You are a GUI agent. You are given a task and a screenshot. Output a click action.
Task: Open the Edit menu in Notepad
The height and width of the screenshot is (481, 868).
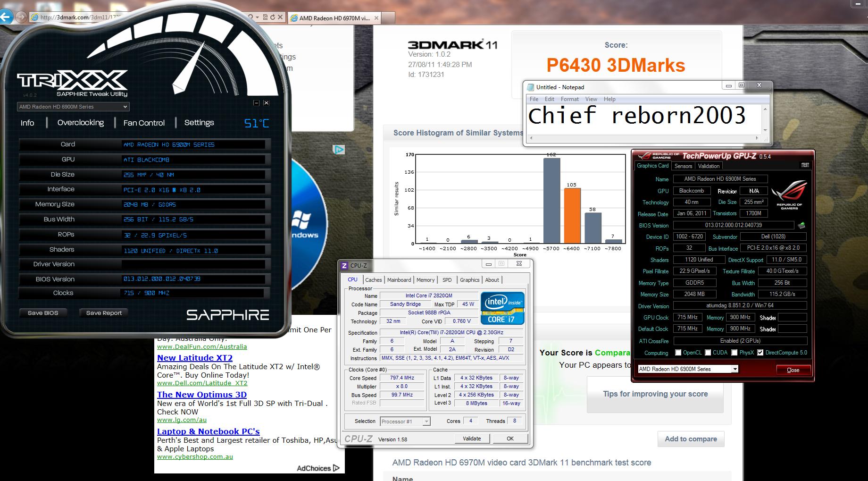pos(550,99)
